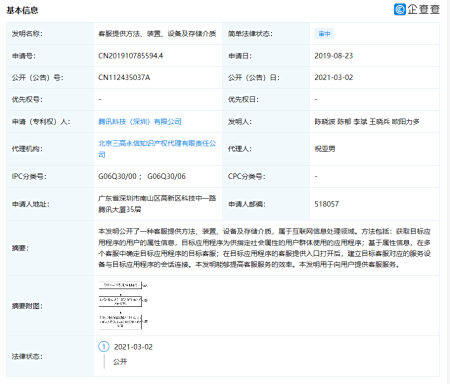Click the 企查查 logo icon
The width and height of the screenshot is (450, 384).
click(x=400, y=9)
